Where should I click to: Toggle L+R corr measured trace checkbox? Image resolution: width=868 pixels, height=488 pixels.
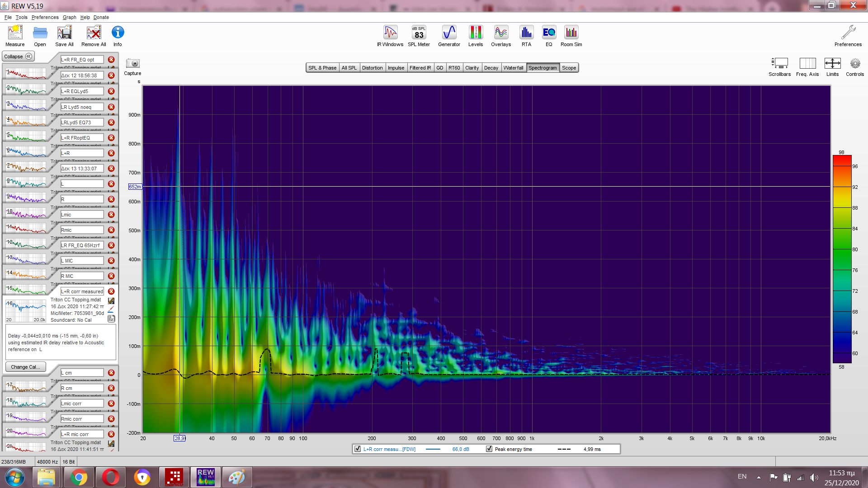358,449
